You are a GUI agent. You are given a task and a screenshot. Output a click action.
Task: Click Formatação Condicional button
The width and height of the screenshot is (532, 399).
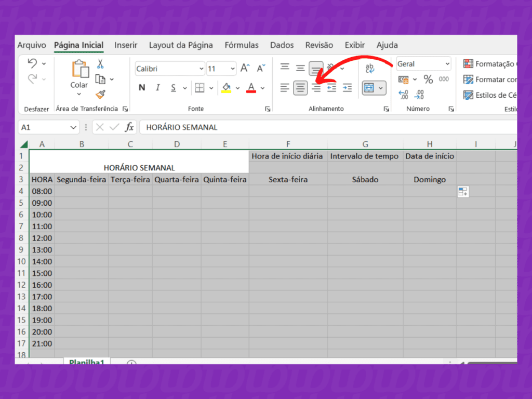pos(489,64)
